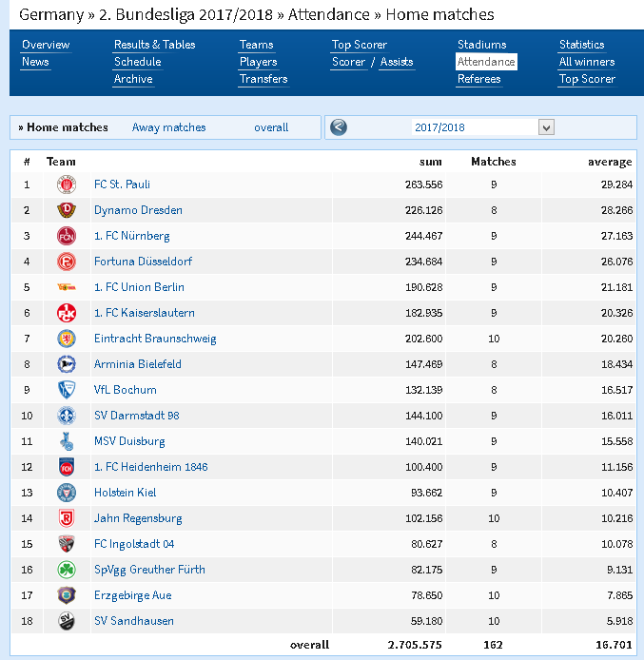Image resolution: width=644 pixels, height=660 pixels.
Task: Open the MSV Duisburg team link
Action: pyautogui.click(x=129, y=441)
